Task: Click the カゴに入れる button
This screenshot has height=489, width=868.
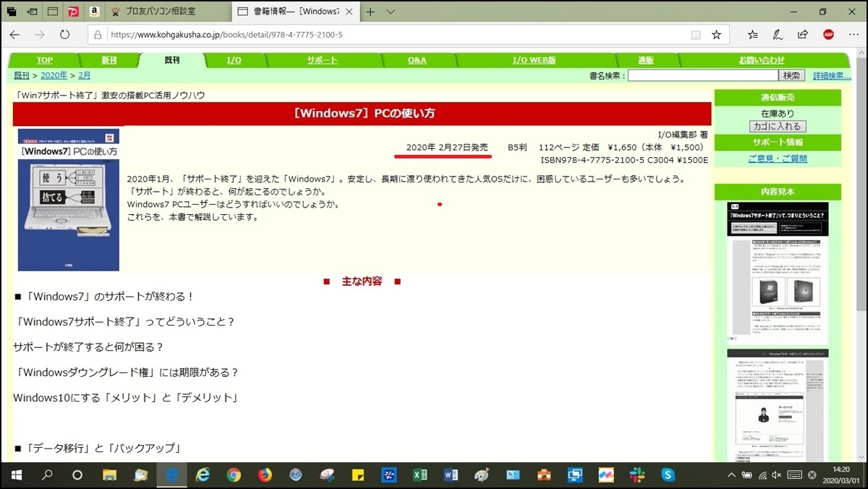Action: 777,127
